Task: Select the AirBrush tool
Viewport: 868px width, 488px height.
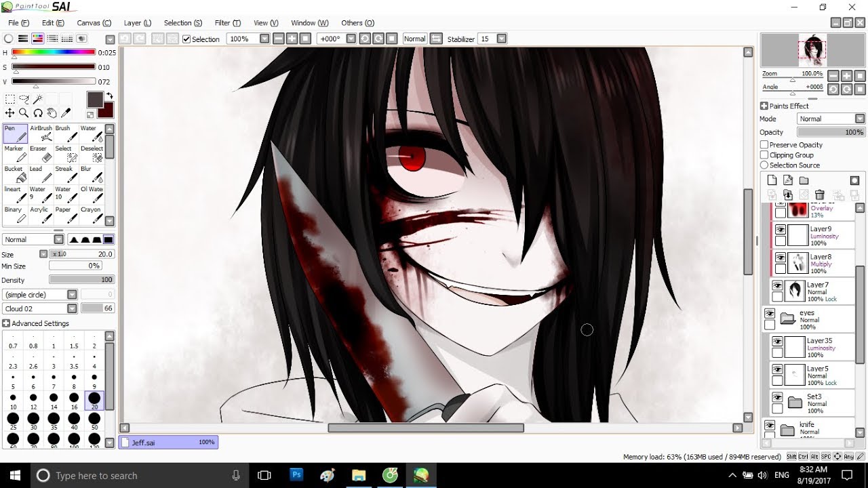Action: click(x=41, y=134)
